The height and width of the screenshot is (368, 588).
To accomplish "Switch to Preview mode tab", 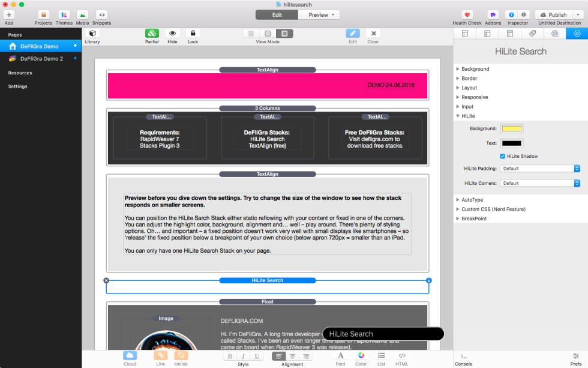I will pos(319,14).
